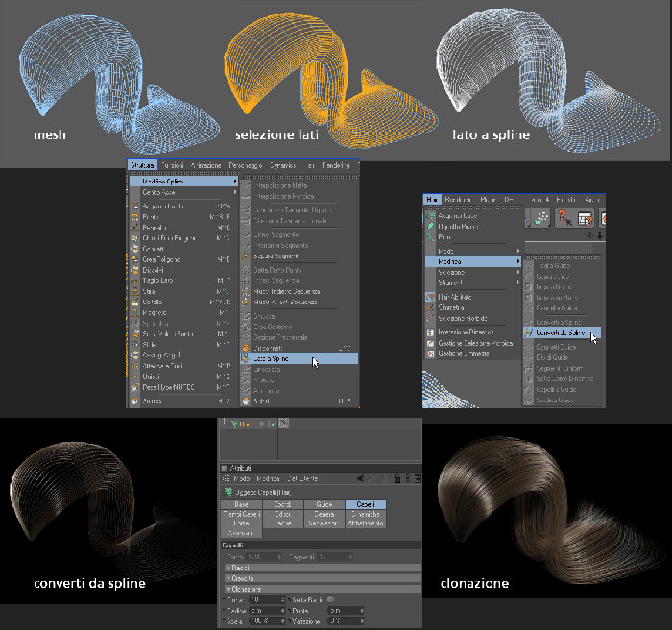Click the attributes back arrow icon

coord(361,478)
